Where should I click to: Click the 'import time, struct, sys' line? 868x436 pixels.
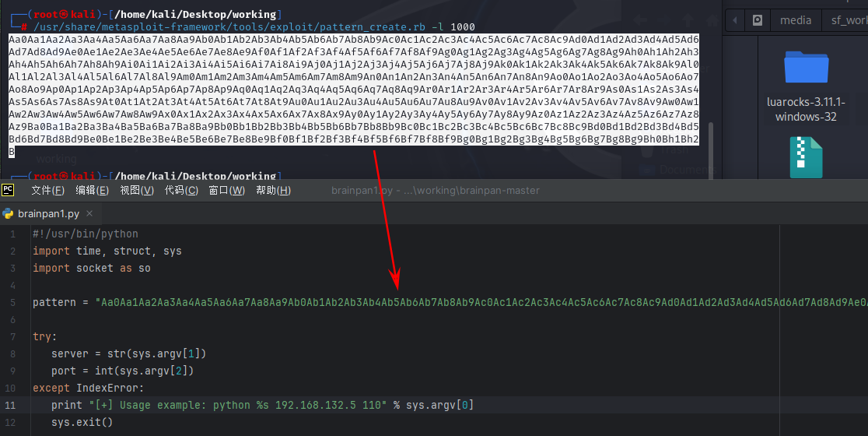point(107,251)
